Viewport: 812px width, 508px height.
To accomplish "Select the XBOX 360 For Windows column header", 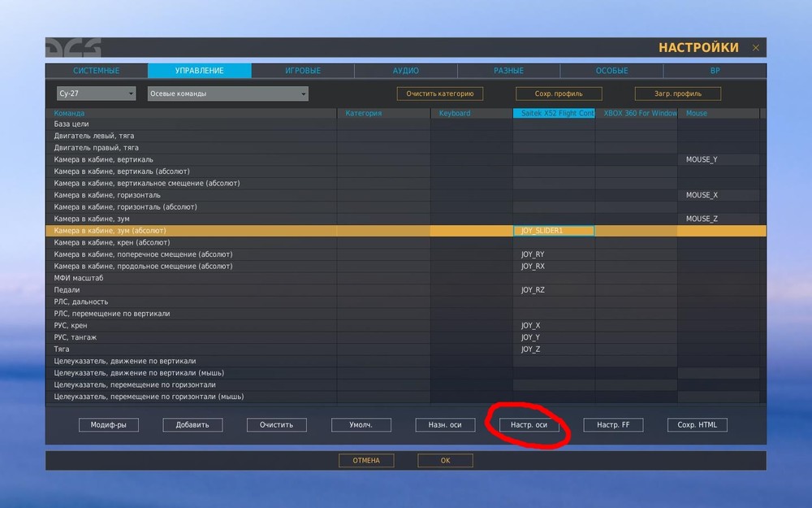I will (x=637, y=113).
